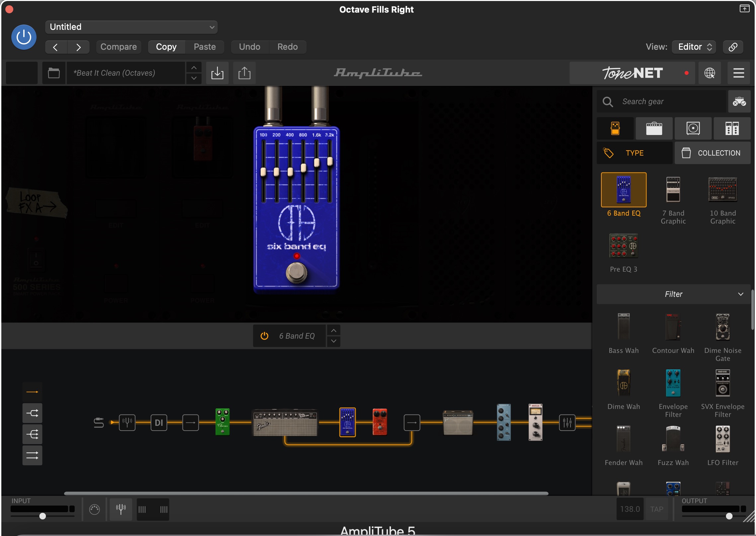Select the 7 Band Graphic pedal

(673, 190)
